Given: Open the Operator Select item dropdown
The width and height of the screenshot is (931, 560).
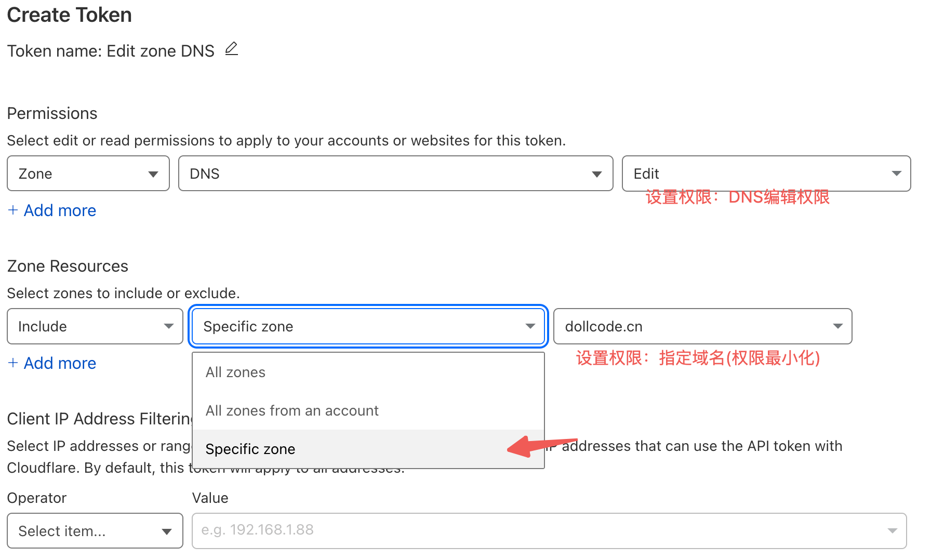Looking at the screenshot, I should (x=95, y=531).
